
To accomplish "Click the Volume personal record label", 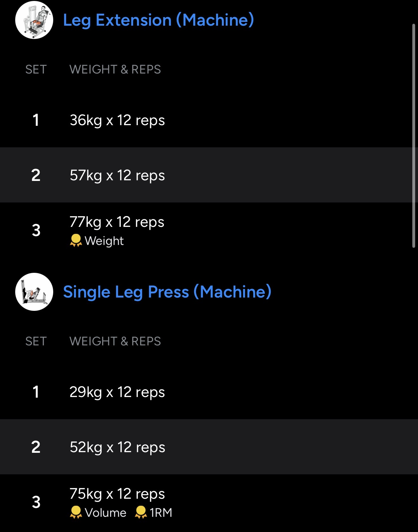I will pyautogui.click(x=105, y=513).
